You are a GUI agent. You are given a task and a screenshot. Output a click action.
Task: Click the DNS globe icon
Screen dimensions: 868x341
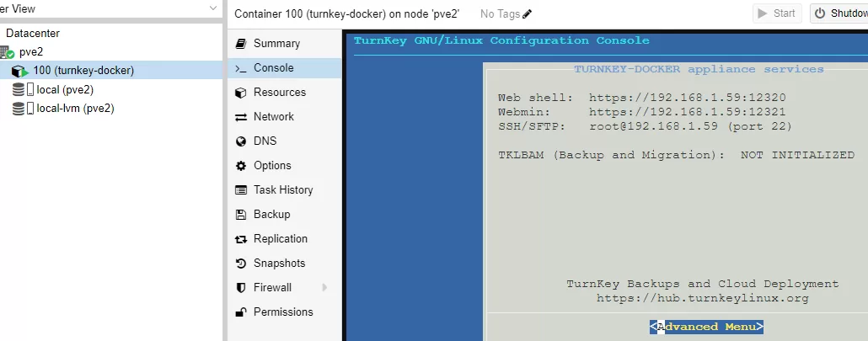[241, 141]
